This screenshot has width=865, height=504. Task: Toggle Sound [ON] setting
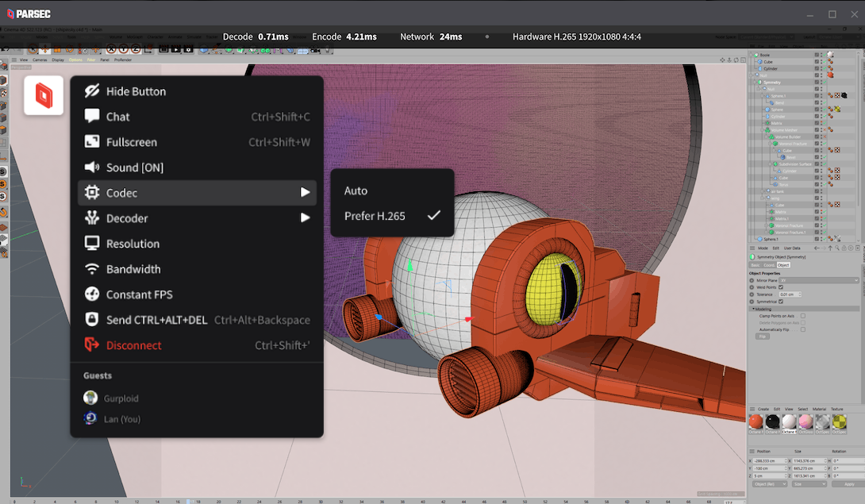134,167
